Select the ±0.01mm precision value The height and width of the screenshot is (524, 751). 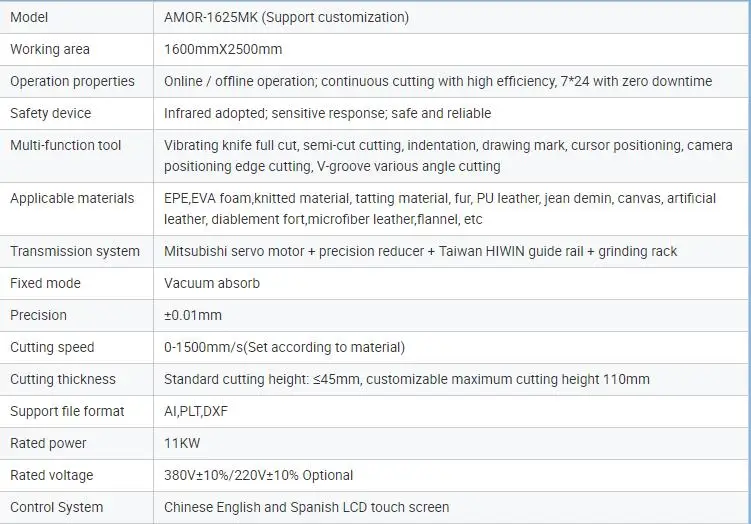(x=193, y=315)
